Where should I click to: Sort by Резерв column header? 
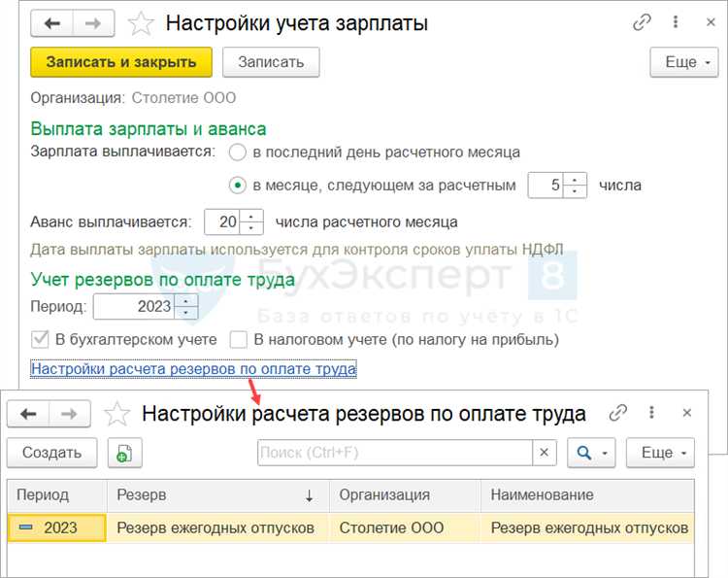218,495
